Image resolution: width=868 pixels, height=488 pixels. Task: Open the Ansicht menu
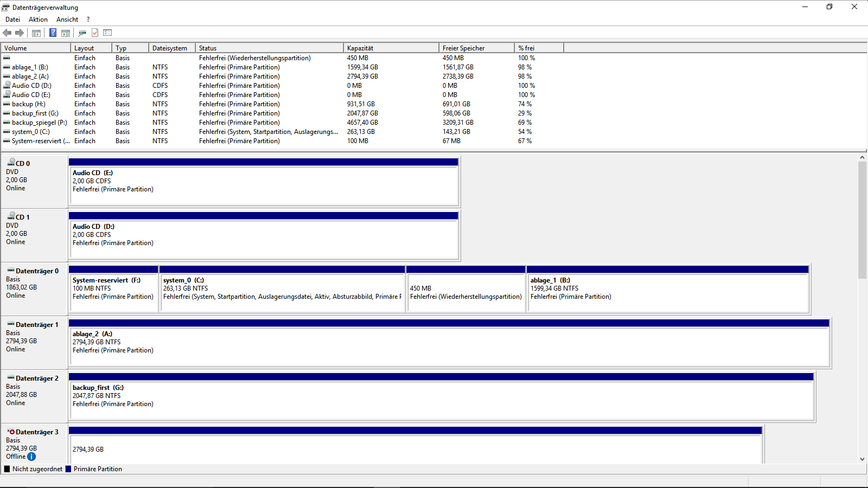(67, 20)
